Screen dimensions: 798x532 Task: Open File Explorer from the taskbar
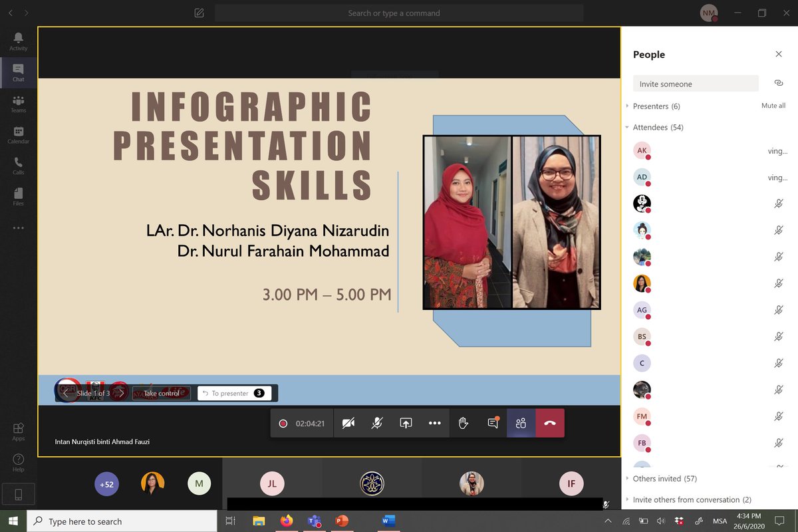tap(259, 521)
